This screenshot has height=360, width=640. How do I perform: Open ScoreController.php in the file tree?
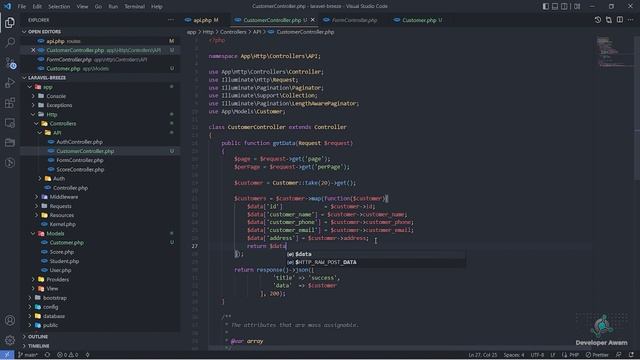coord(80,169)
